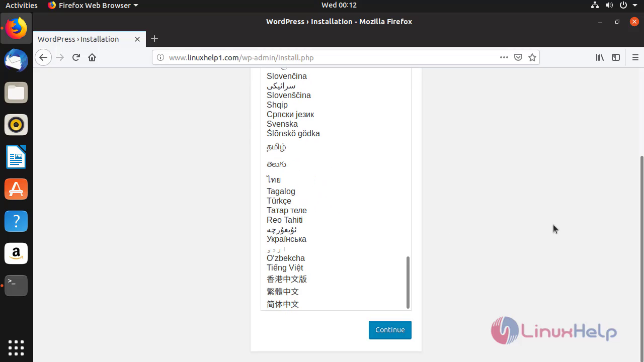Select سرائیکی language
The image size is (644, 362).
pyautogui.click(x=281, y=85)
